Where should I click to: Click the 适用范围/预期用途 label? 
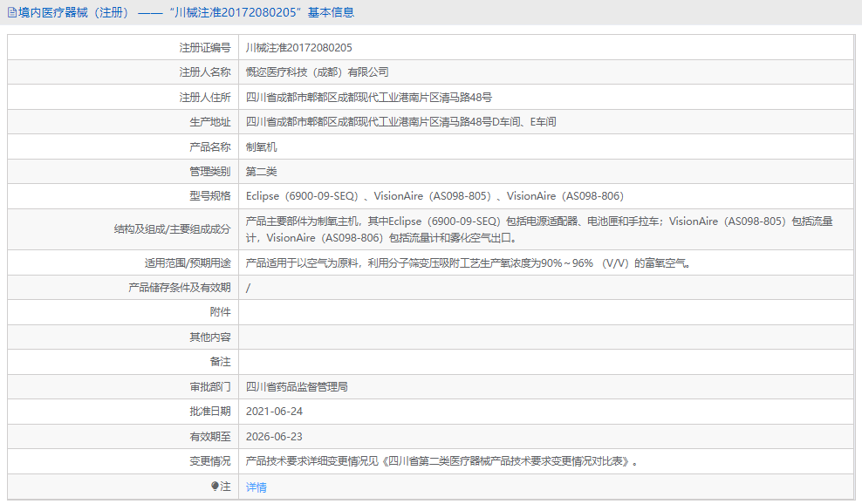click(188, 263)
